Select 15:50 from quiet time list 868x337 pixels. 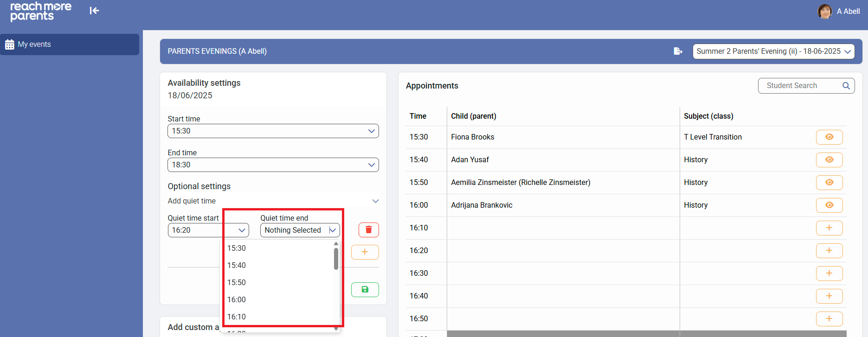tap(237, 282)
